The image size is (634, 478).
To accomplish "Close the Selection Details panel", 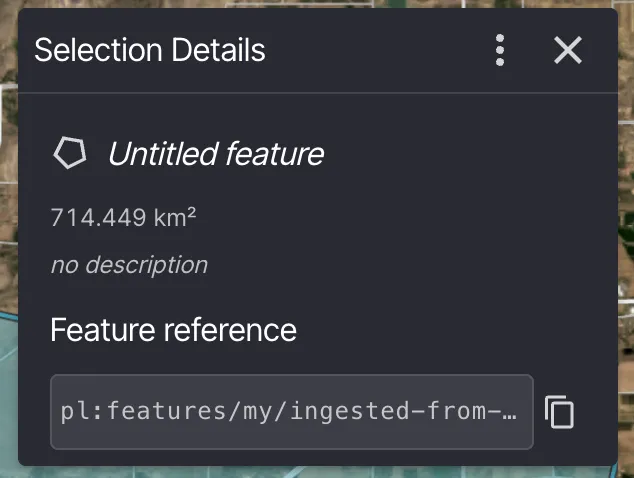I will [568, 50].
